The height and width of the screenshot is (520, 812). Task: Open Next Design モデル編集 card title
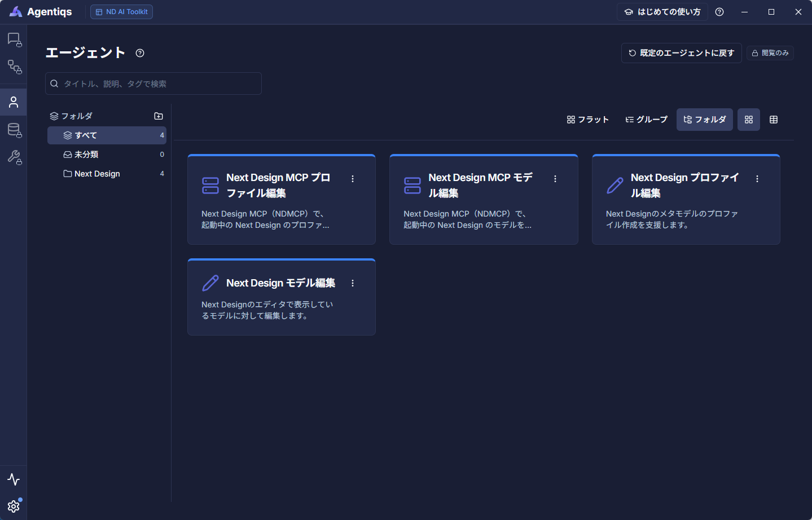tap(280, 283)
